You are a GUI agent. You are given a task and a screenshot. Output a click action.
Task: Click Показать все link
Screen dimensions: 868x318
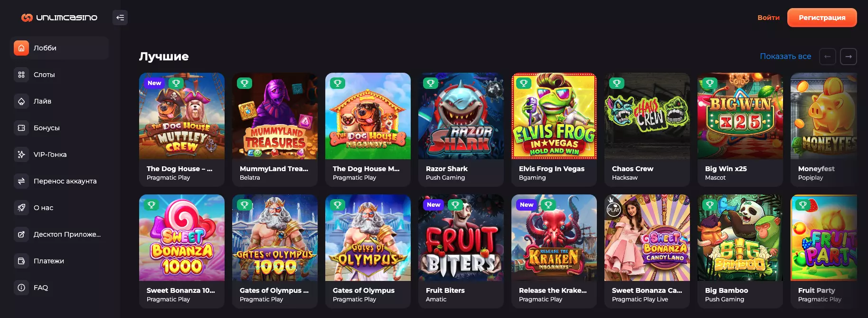(x=785, y=57)
